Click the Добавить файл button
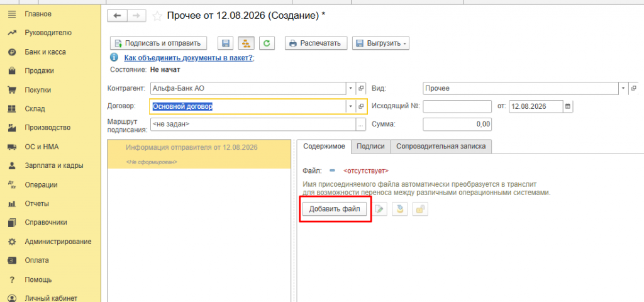 [x=335, y=209]
